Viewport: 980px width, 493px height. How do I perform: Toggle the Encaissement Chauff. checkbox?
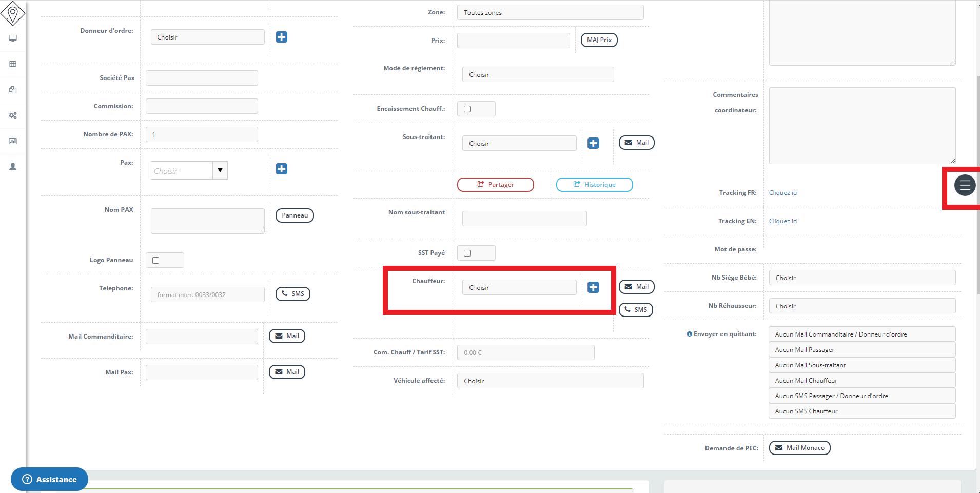tap(467, 109)
